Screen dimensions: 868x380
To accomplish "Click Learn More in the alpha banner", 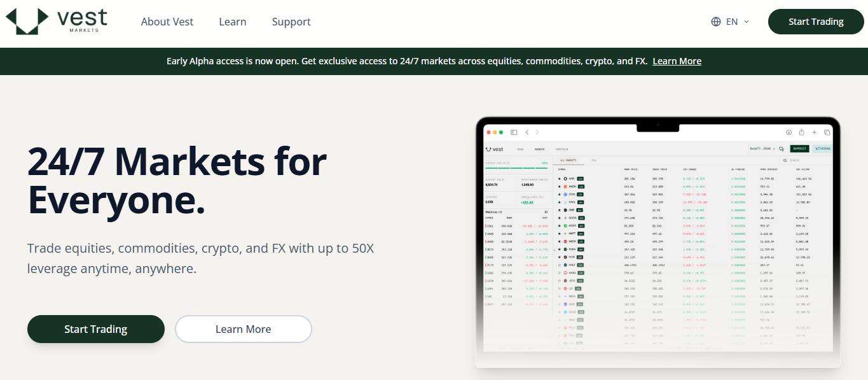I will coord(676,60).
